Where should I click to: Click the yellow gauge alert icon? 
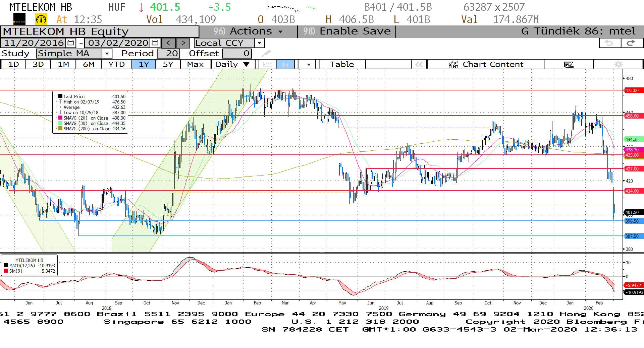click(x=41, y=19)
